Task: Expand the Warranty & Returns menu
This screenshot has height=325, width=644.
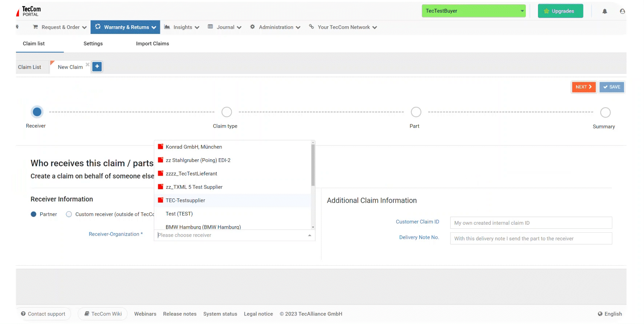Action: tap(125, 27)
